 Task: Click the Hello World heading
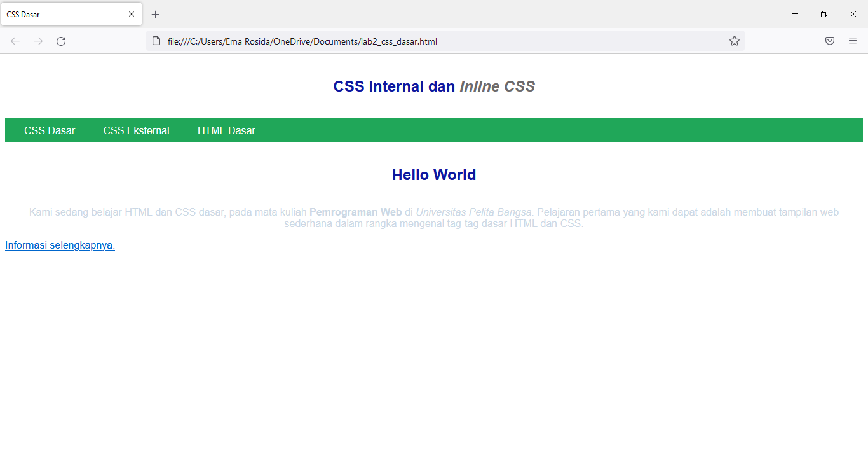click(434, 174)
